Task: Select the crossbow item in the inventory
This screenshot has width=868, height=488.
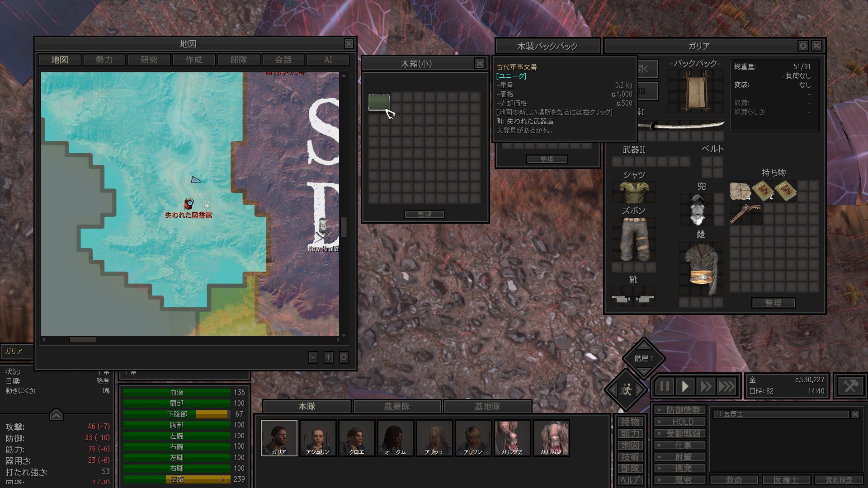Action: (745, 213)
